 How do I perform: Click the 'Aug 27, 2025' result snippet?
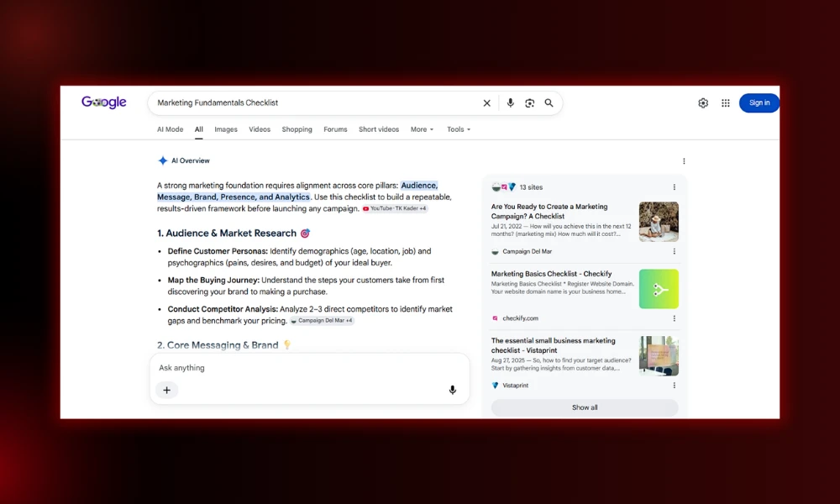click(x=561, y=365)
